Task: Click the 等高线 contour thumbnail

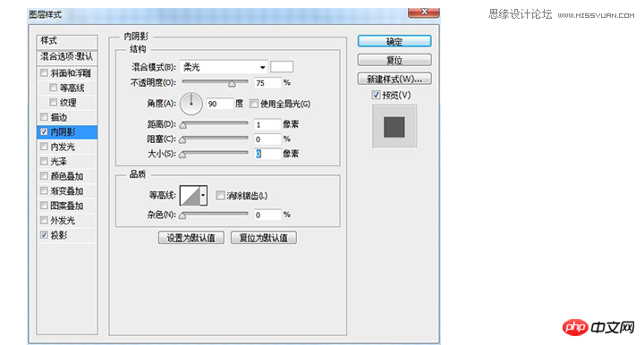Action: click(x=190, y=195)
